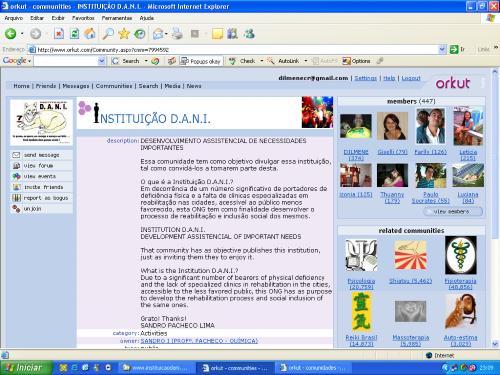The image size is (500, 375).
Task: Click the grey Forward arrow button
Action: [36, 33]
